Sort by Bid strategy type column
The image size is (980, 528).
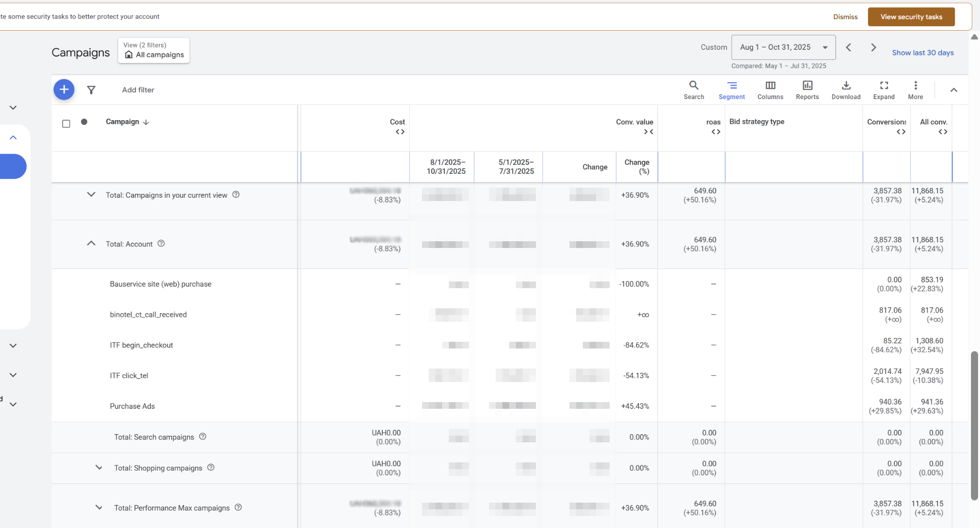click(x=757, y=122)
